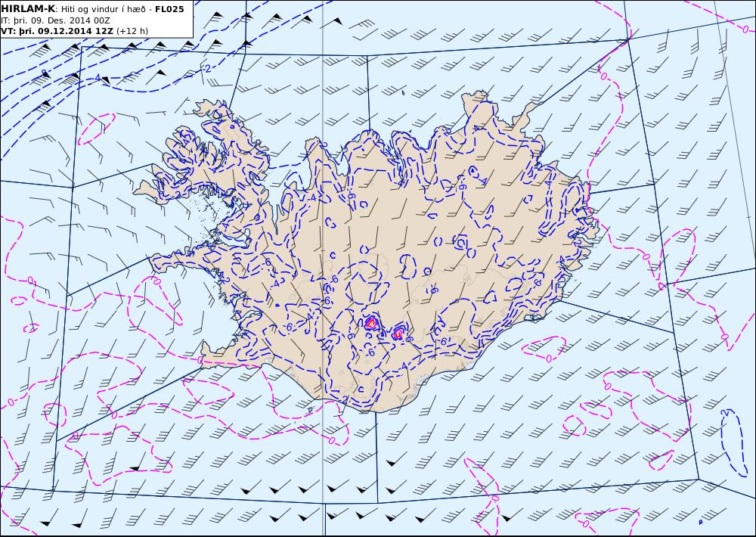Click the IT: þri. 09. Des. 2014 00Z line
The width and height of the screenshot is (756, 537).
click(55, 20)
